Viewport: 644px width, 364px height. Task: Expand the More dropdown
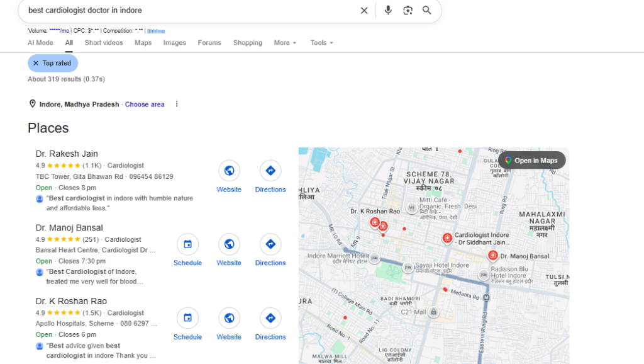(285, 43)
